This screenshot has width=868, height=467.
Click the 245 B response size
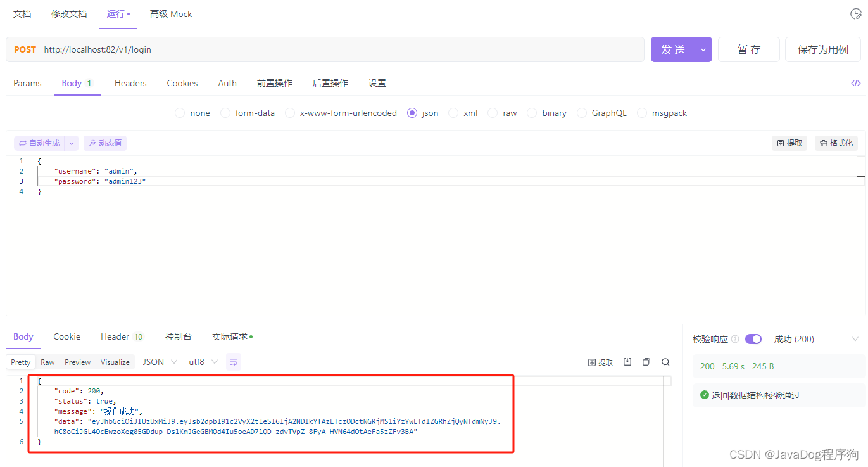pyautogui.click(x=763, y=366)
